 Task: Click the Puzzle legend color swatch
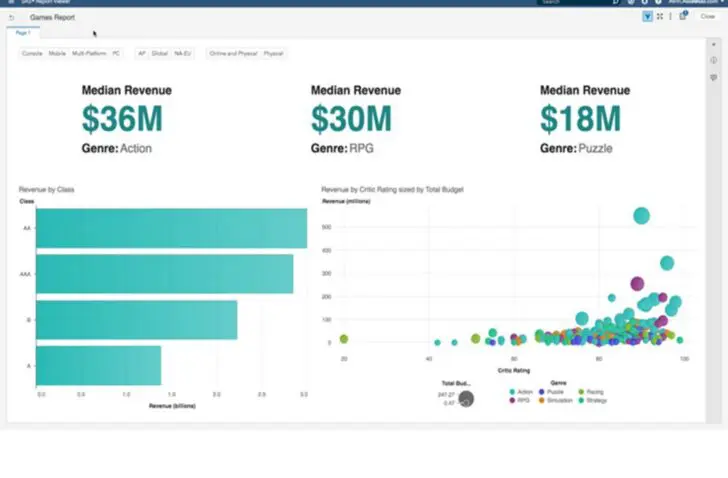(x=541, y=392)
